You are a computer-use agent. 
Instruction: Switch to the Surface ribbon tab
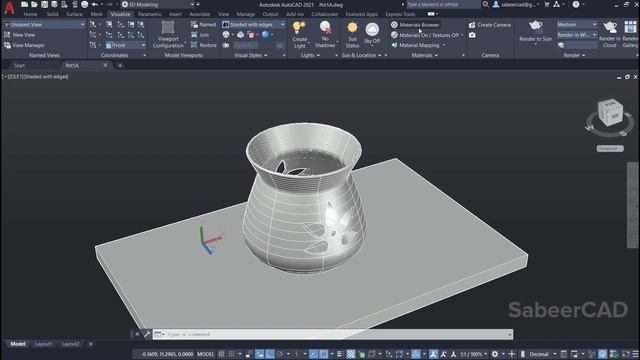(74, 14)
